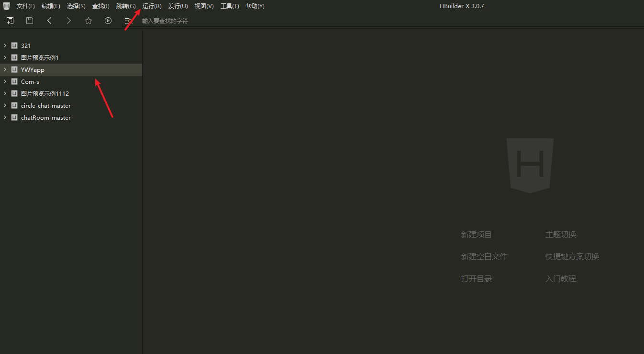Open the 选择(S) menu
644x354 pixels.
(76, 6)
